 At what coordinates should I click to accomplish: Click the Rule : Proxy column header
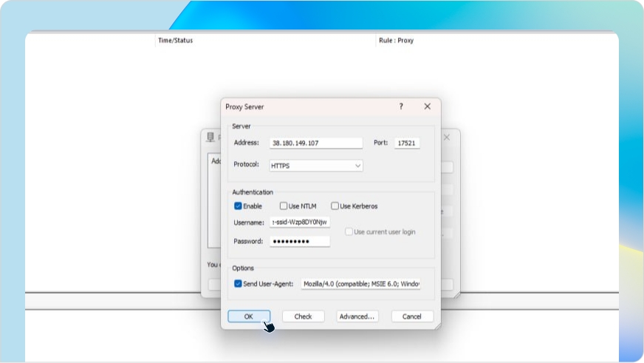396,41
